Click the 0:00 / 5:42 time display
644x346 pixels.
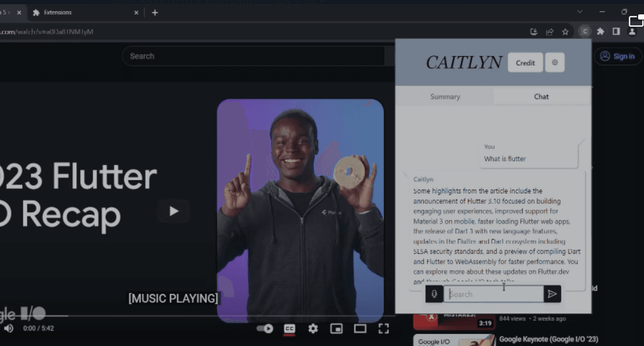38,329
